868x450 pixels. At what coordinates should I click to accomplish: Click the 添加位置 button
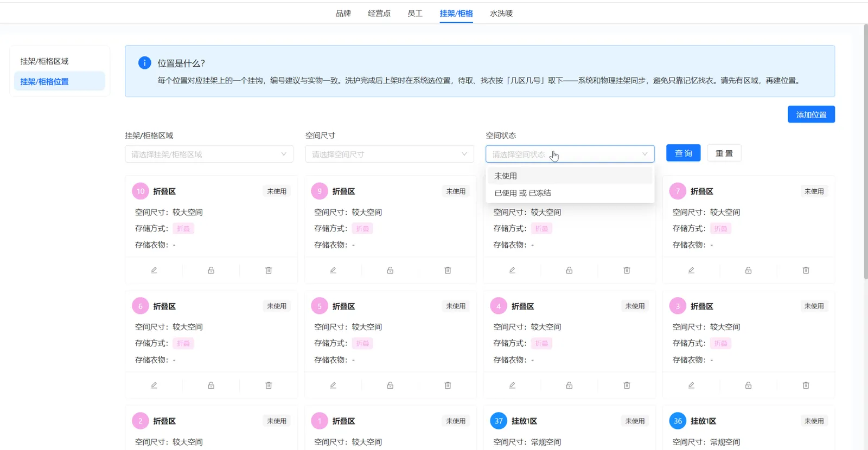(x=811, y=114)
